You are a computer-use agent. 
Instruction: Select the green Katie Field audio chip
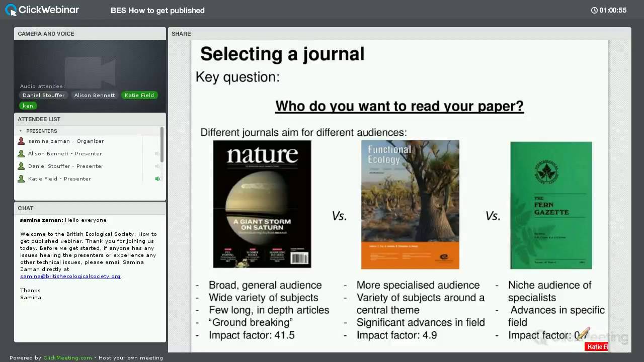pos(139,95)
